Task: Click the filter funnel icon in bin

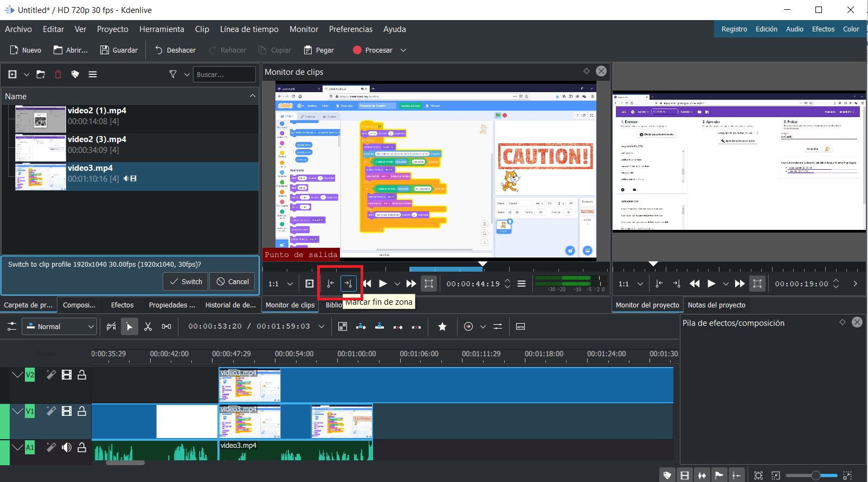Action: [x=173, y=74]
